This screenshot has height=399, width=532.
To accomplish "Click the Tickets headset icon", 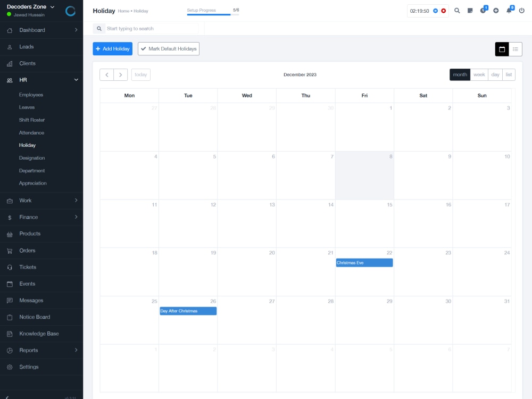I will [10, 268].
